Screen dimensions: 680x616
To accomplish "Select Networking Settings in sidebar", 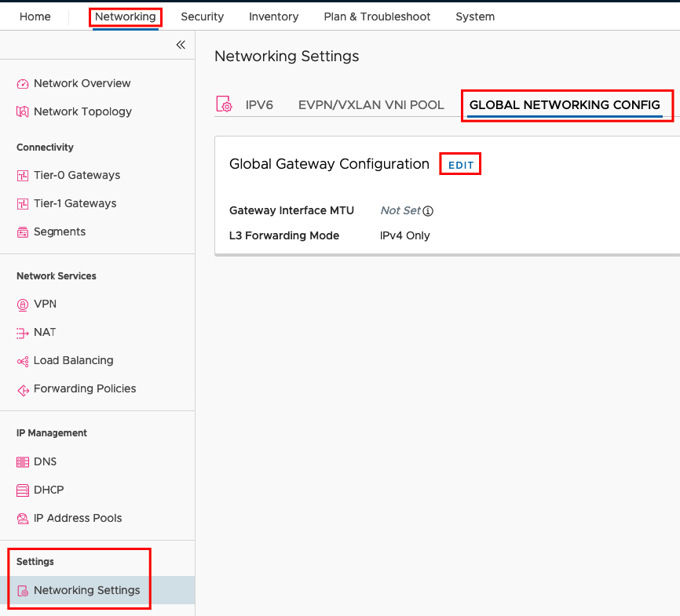I will (x=86, y=590).
